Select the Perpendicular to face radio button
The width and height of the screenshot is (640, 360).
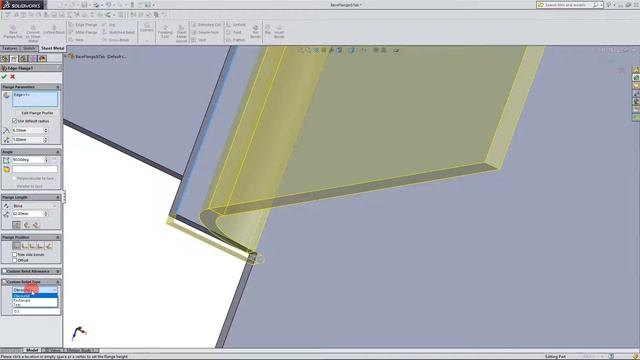[x=15, y=178]
